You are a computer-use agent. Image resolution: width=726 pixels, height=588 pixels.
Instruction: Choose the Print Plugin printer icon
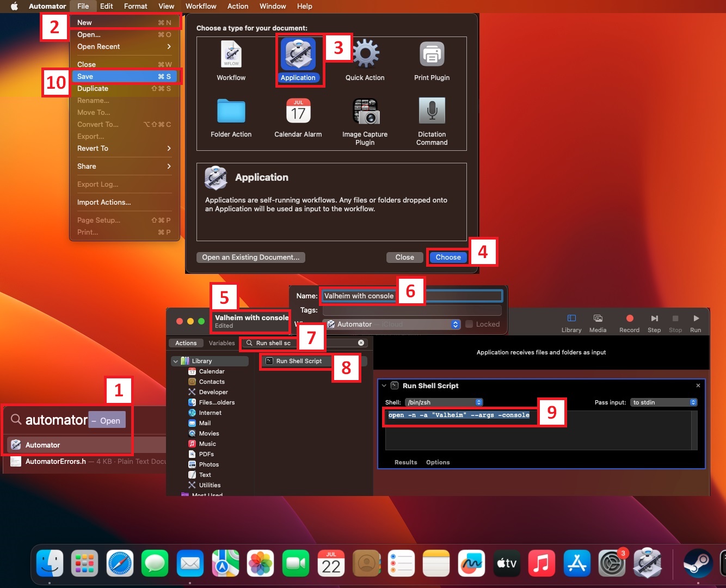tap(432, 54)
